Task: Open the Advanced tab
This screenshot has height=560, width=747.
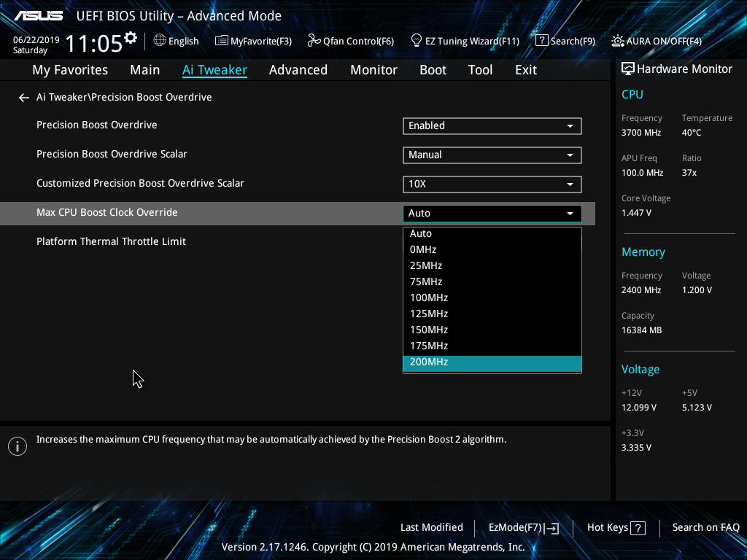Action: click(298, 70)
